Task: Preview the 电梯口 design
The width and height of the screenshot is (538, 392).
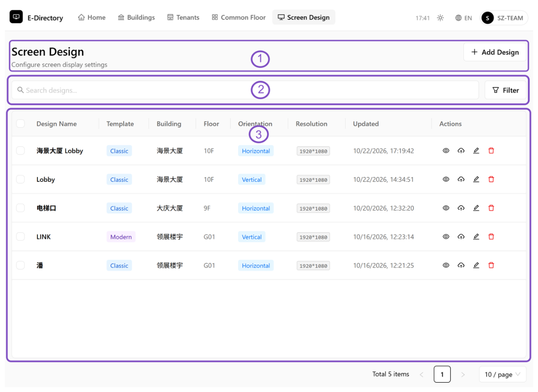Action: pos(445,208)
